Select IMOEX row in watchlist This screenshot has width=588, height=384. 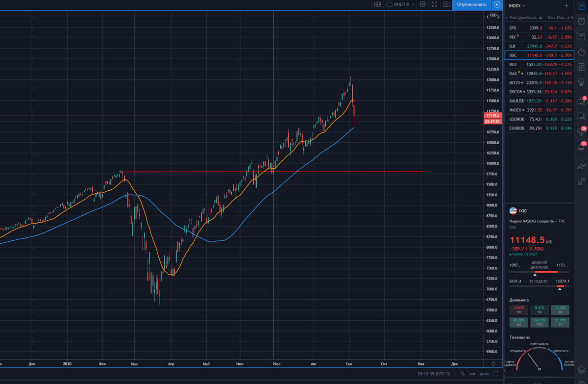(x=539, y=110)
